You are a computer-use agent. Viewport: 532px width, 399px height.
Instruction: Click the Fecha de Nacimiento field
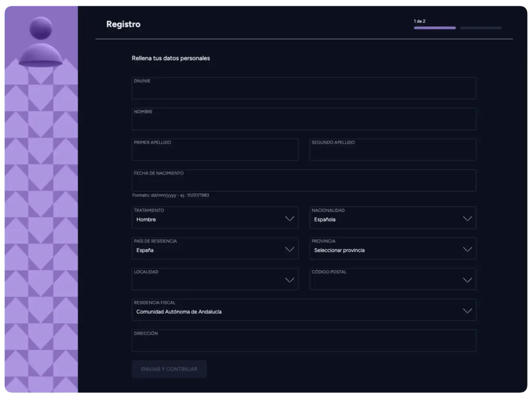pyautogui.click(x=303, y=181)
